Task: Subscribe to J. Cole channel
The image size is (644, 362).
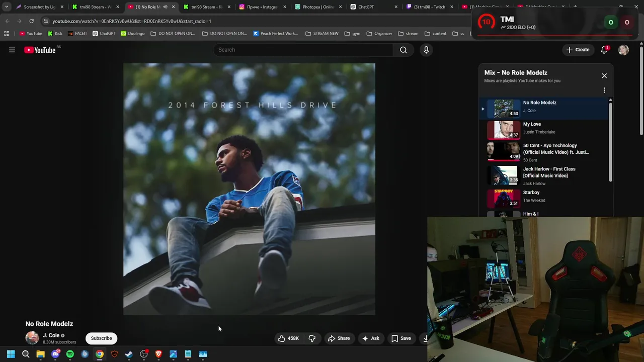Action: click(101, 338)
